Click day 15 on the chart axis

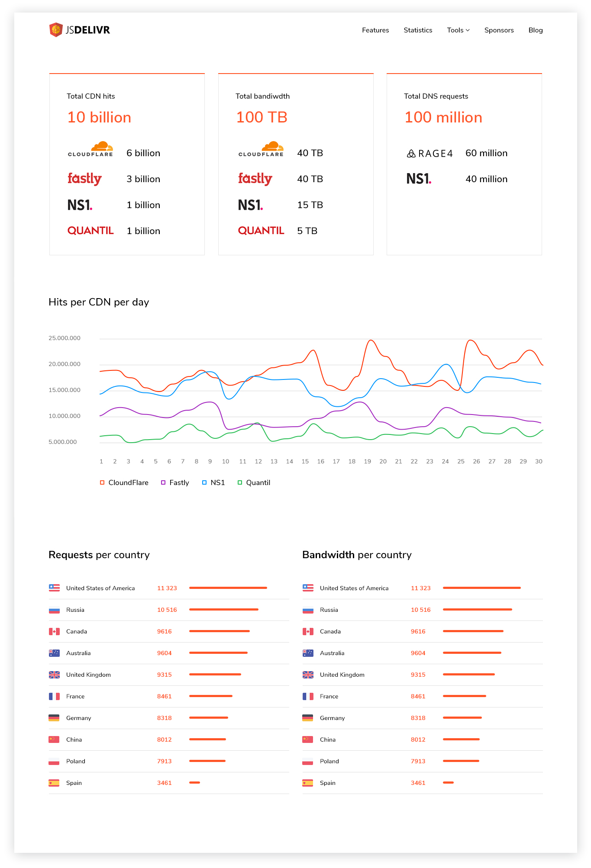click(305, 462)
